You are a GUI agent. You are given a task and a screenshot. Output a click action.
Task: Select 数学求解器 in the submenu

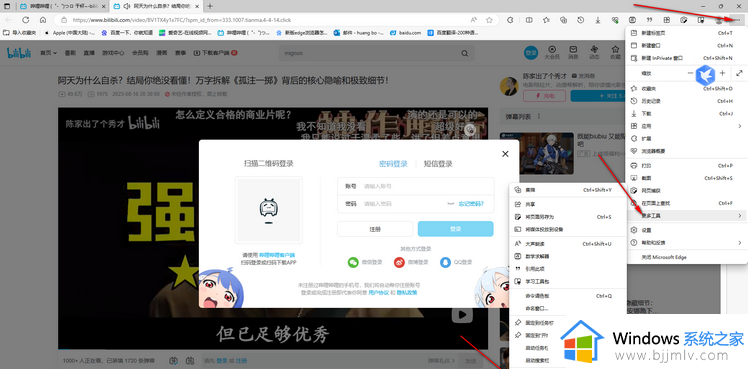click(x=568, y=256)
